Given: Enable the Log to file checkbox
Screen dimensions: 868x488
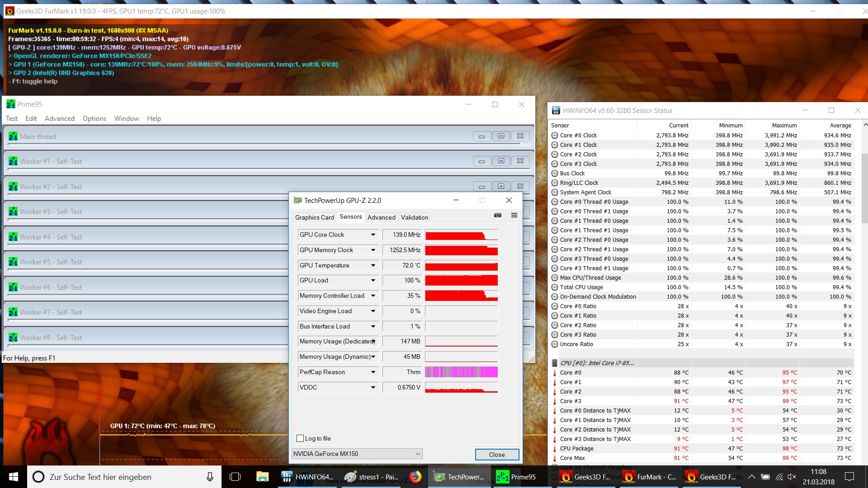Looking at the screenshot, I should [x=300, y=438].
